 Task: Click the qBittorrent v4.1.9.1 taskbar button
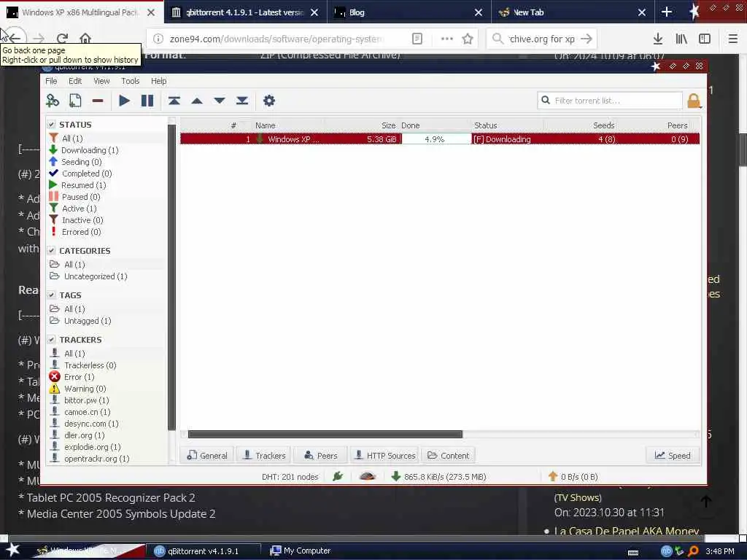point(203,551)
